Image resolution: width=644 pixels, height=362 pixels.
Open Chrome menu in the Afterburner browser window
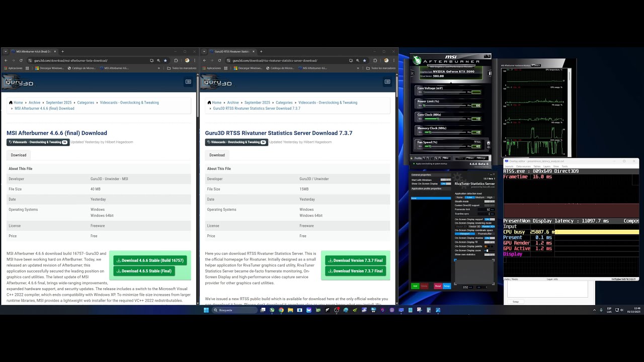[x=195, y=60]
